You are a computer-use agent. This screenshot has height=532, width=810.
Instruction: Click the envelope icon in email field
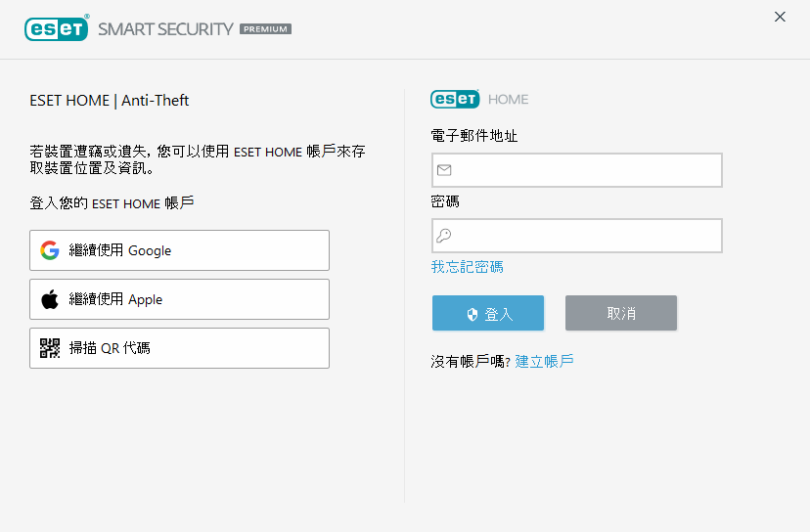point(444,170)
